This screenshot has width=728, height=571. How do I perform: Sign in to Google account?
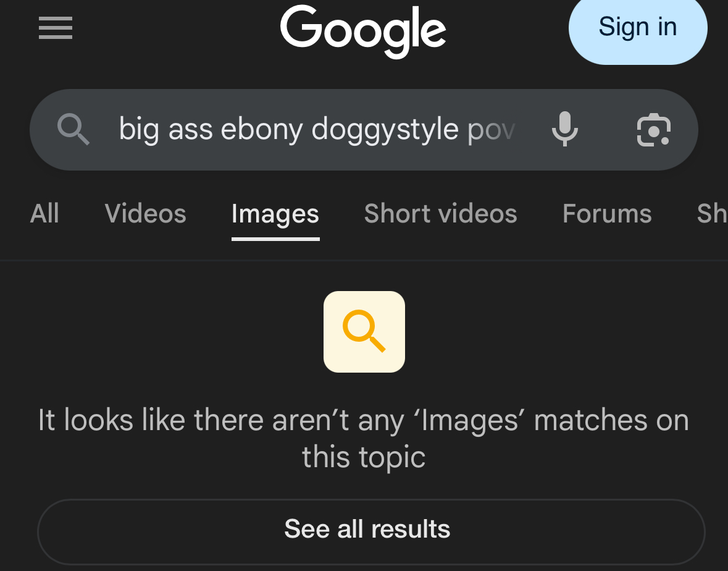(x=638, y=27)
